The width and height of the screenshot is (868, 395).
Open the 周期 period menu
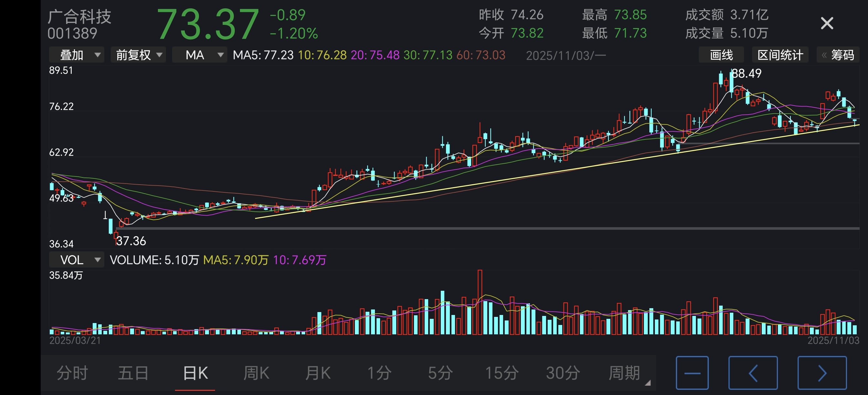pyautogui.click(x=625, y=373)
